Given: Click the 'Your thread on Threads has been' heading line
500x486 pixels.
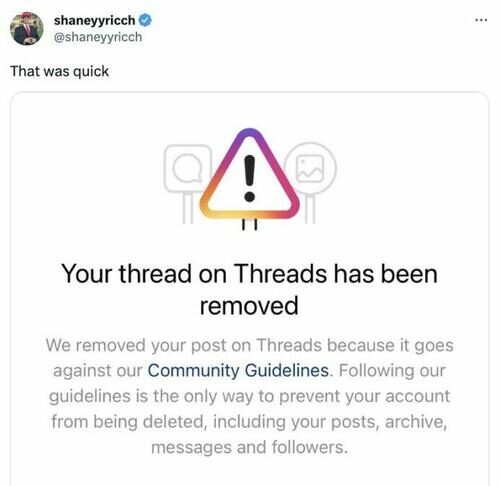Looking at the screenshot, I should click(249, 274).
